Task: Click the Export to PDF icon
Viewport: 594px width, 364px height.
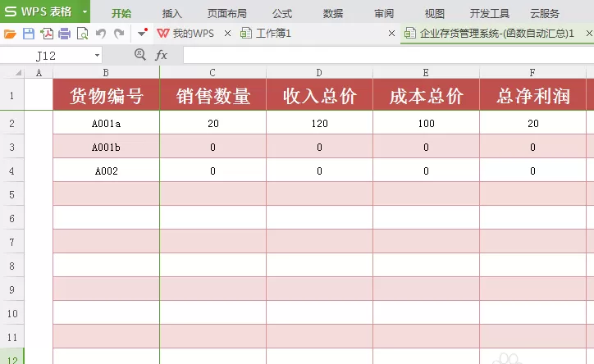Action: click(x=47, y=34)
